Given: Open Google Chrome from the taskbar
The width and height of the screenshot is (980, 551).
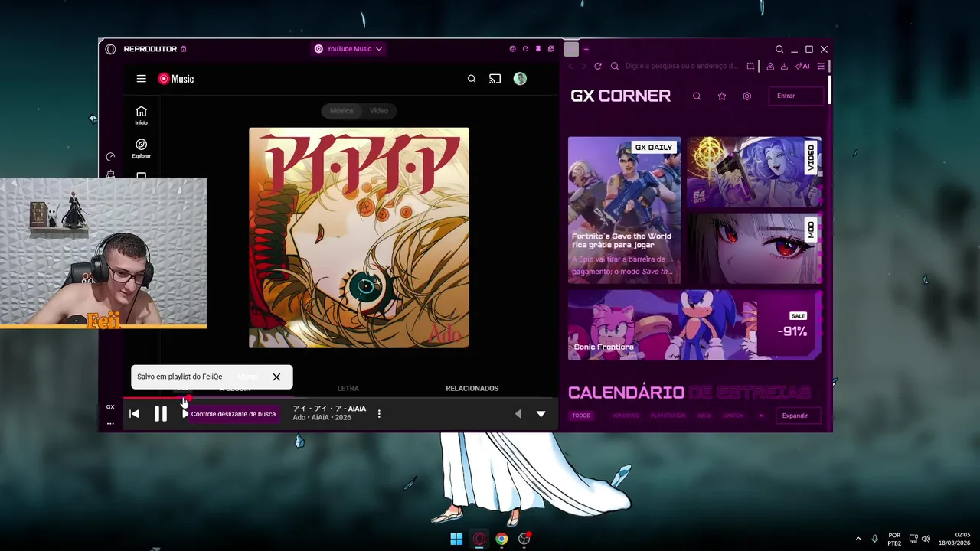Looking at the screenshot, I should 501,539.
